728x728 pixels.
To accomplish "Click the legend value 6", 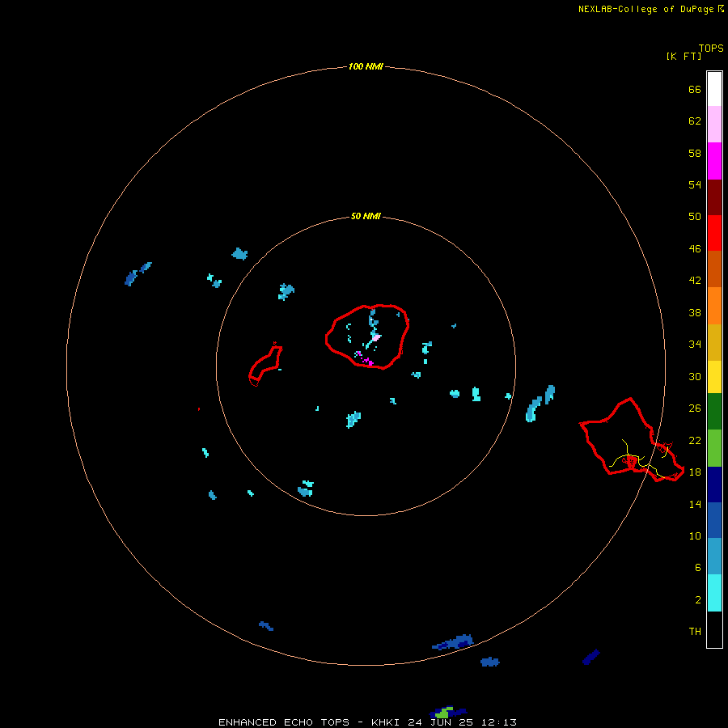I will [698, 568].
